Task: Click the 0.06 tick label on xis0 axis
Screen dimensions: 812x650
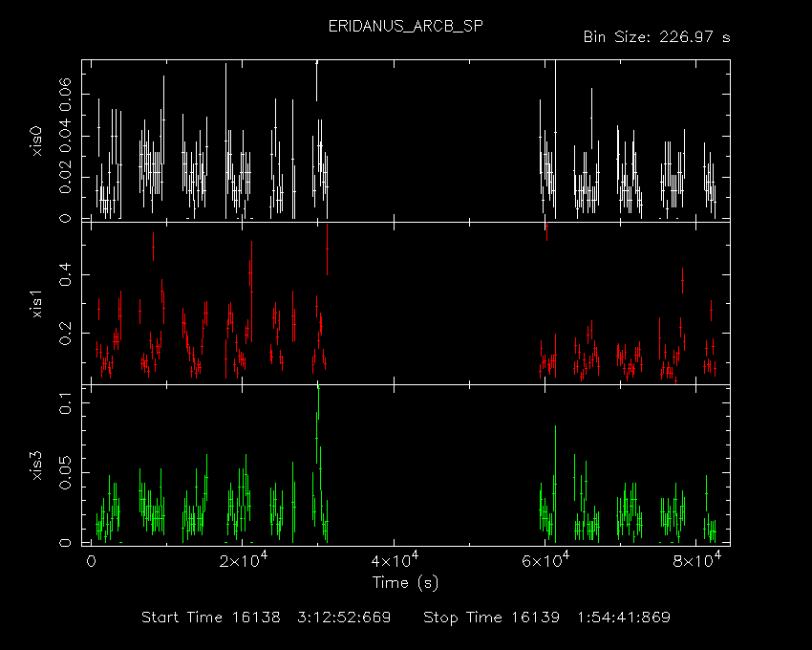Action: (65, 95)
